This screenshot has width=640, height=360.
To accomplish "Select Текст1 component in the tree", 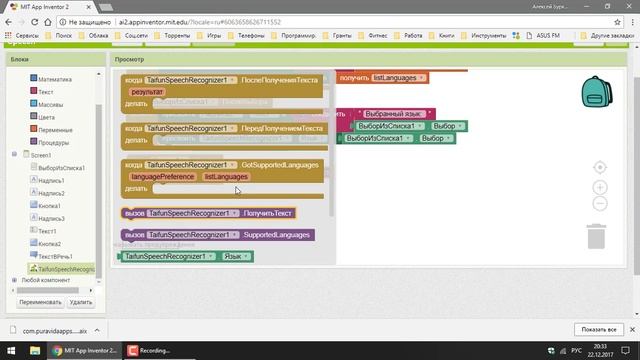I will [x=47, y=231].
